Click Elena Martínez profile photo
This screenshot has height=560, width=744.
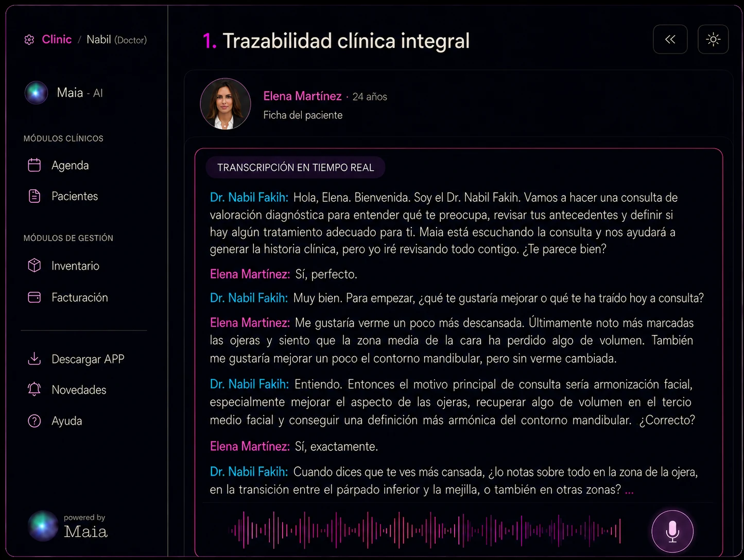coord(226,104)
